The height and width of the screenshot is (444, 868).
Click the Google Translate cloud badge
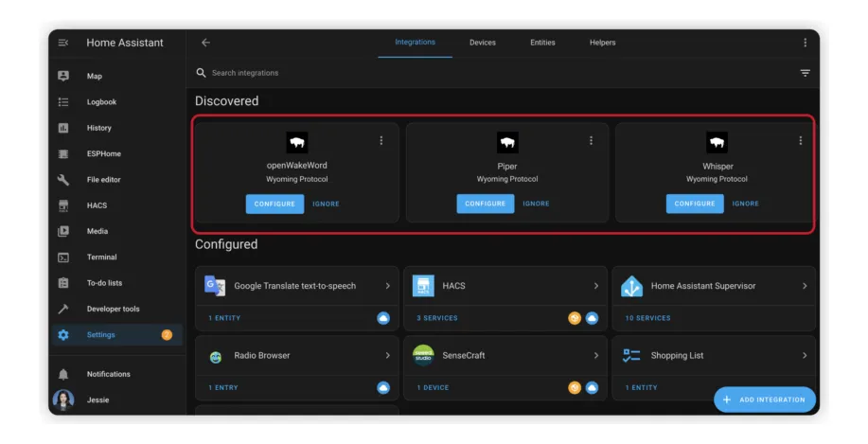tap(383, 318)
